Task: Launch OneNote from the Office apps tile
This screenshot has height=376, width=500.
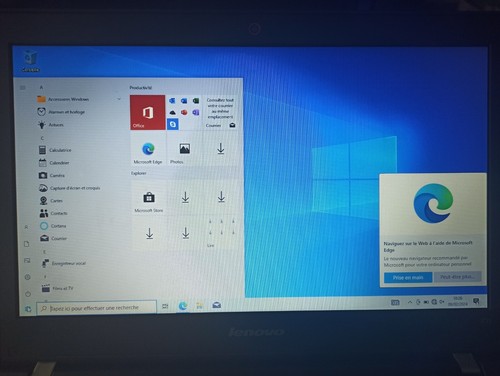Action: [x=196, y=112]
